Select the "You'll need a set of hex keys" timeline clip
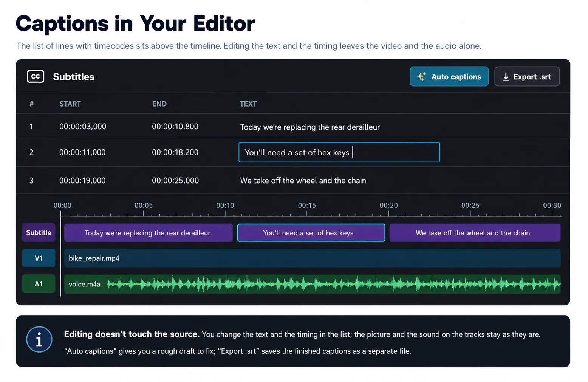 (311, 233)
